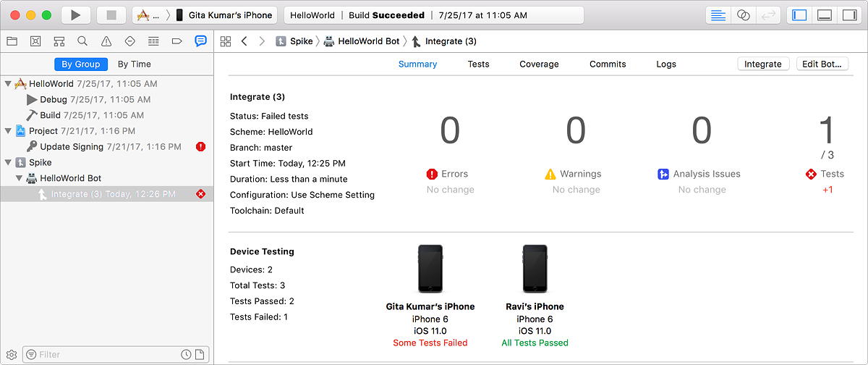Show the Version editor
The width and height of the screenshot is (868, 365).
(767, 15)
